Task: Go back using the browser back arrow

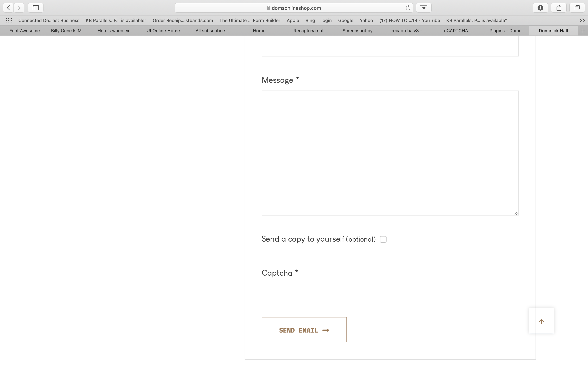Action: point(9,8)
